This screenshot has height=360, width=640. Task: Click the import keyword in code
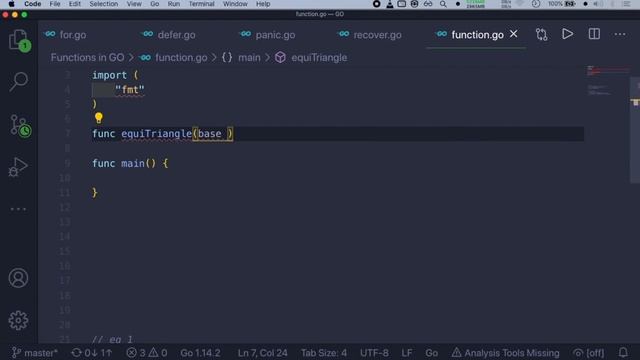coord(109,75)
